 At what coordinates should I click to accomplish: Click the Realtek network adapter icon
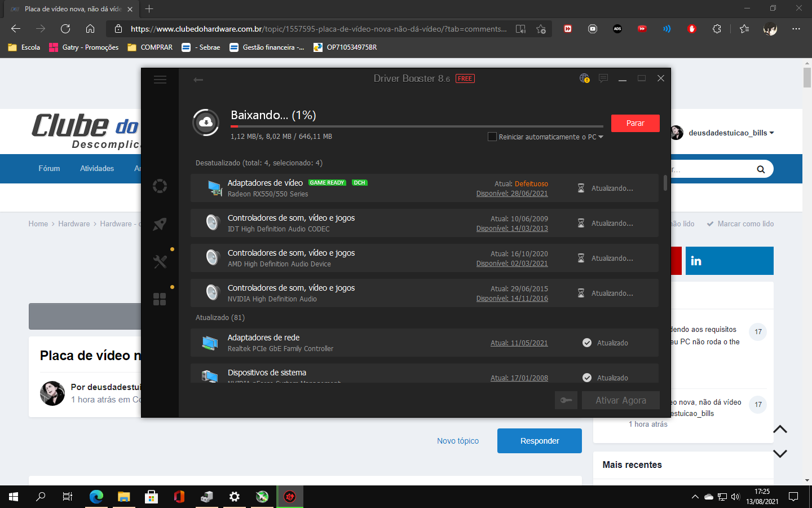coord(210,343)
